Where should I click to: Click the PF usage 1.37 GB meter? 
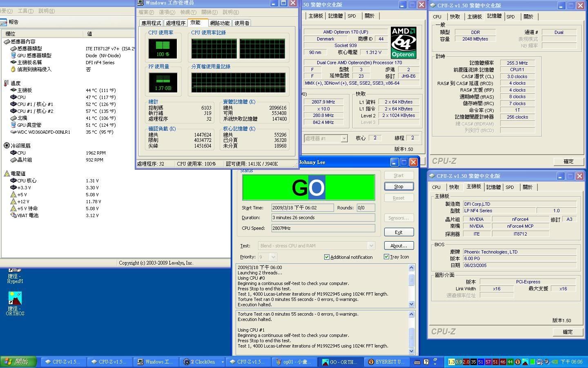pyautogui.click(x=163, y=83)
